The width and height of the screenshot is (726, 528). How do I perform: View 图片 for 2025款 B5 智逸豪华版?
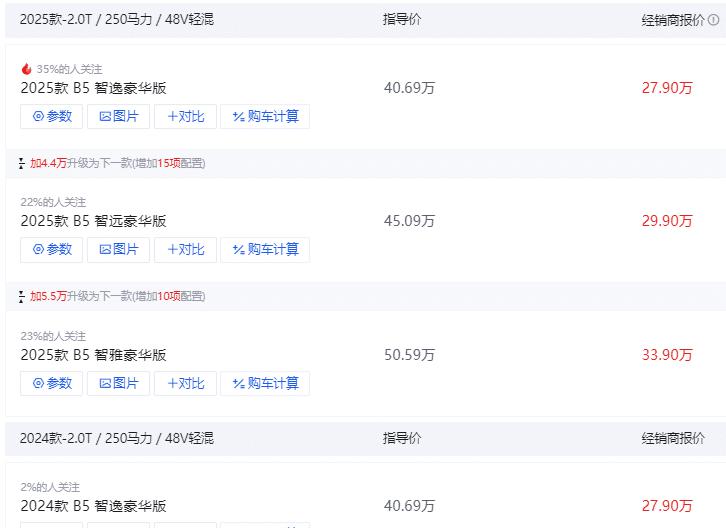click(119, 116)
